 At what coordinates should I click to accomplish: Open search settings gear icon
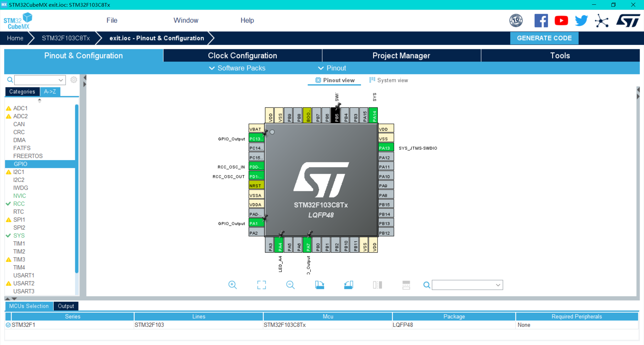[73, 80]
